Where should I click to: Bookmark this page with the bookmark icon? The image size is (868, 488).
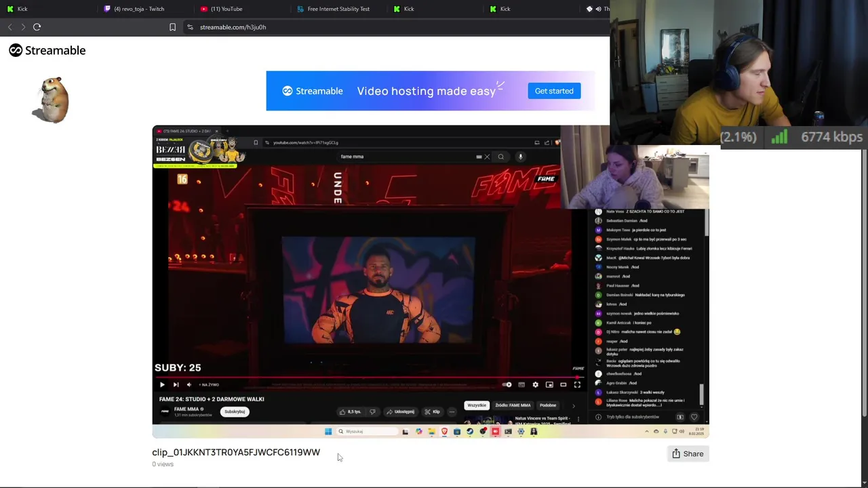point(172,27)
